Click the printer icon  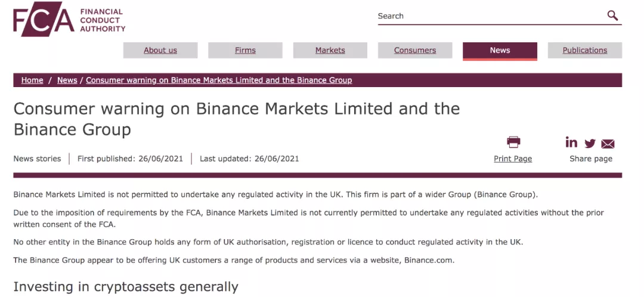(x=513, y=142)
